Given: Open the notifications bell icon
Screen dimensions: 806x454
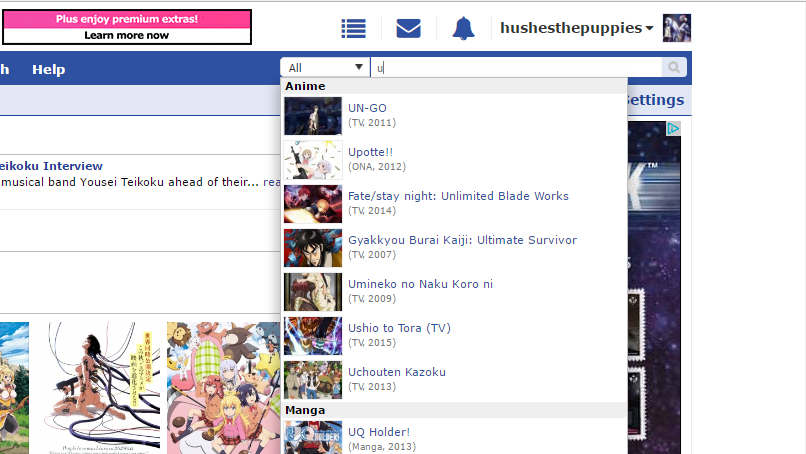Looking at the screenshot, I should coord(463,28).
